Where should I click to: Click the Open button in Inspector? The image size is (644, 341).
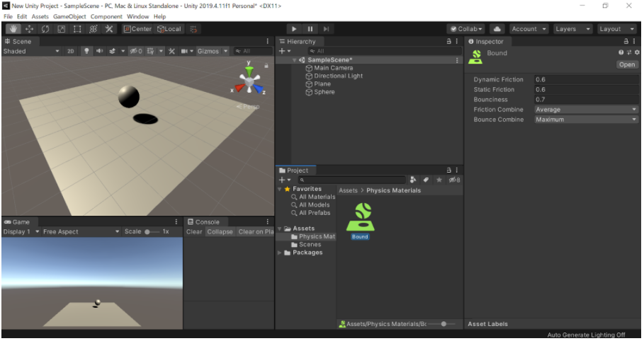coord(627,64)
